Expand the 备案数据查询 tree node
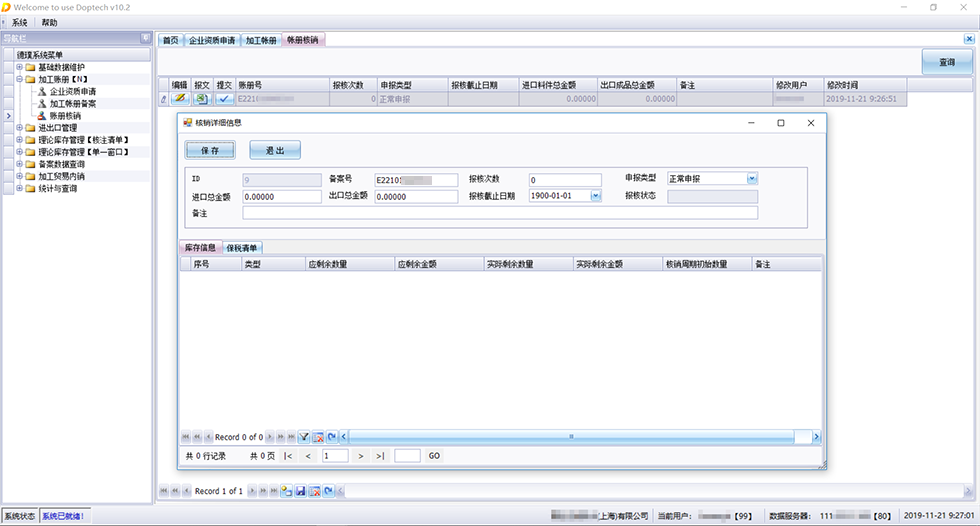 pyautogui.click(x=19, y=164)
